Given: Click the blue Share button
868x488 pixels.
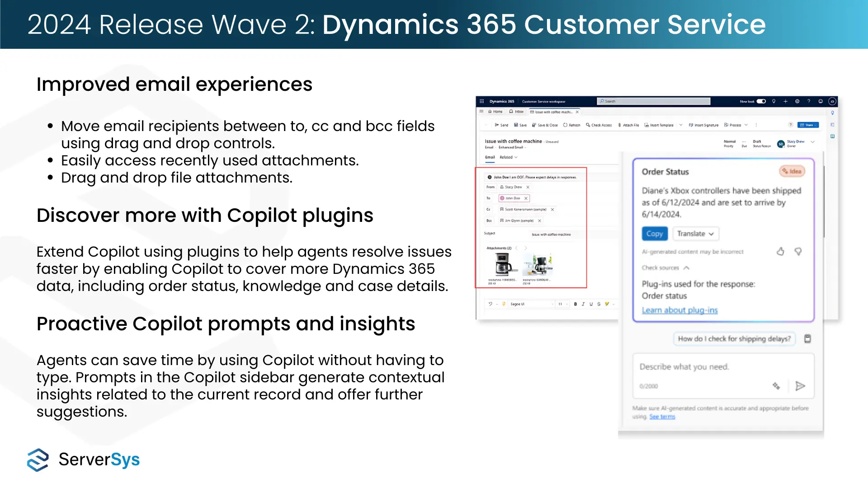Looking at the screenshot, I should 808,125.
